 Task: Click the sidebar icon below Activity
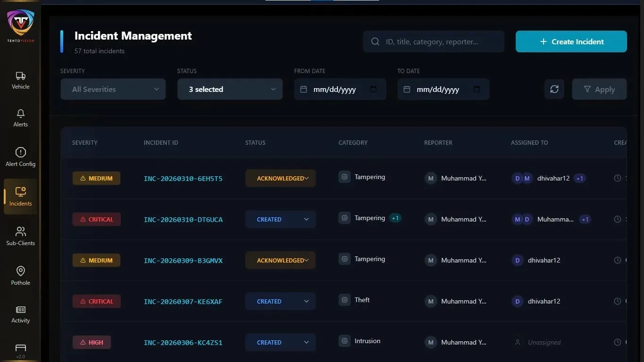(20, 348)
